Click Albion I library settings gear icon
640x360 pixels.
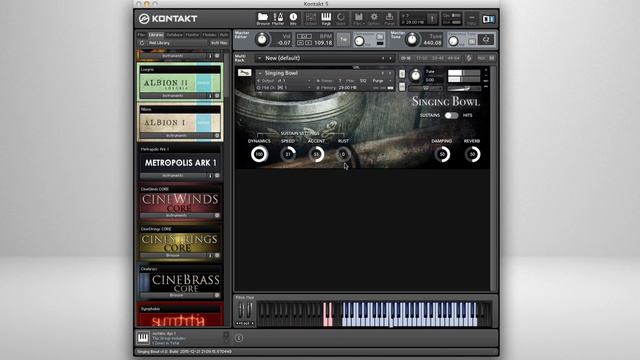click(217, 136)
